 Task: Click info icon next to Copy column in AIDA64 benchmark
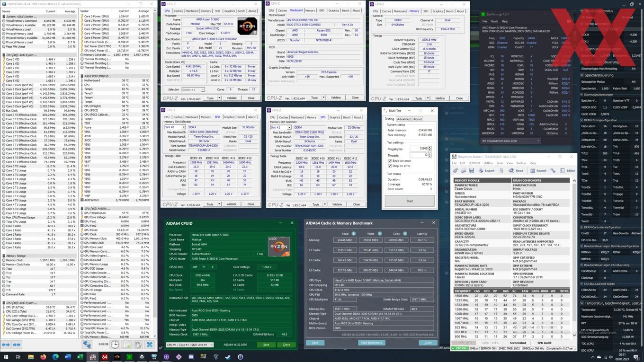pyautogui.click(x=405, y=233)
